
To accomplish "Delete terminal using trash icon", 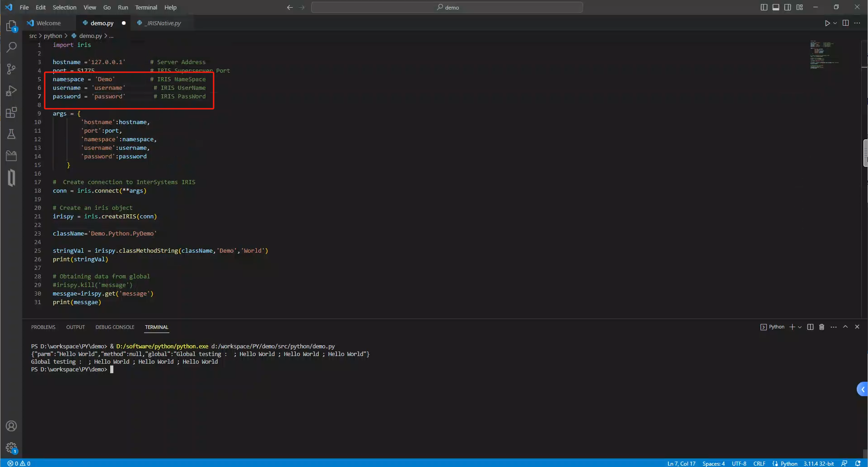I will (x=821, y=327).
